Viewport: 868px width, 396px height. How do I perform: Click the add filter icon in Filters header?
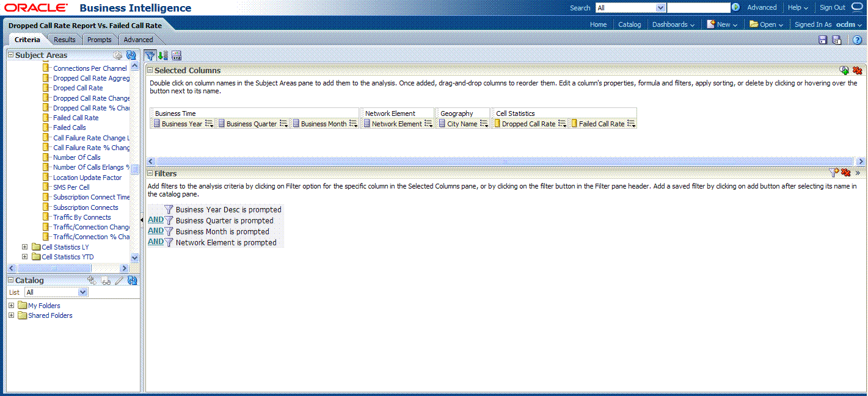[x=834, y=173]
